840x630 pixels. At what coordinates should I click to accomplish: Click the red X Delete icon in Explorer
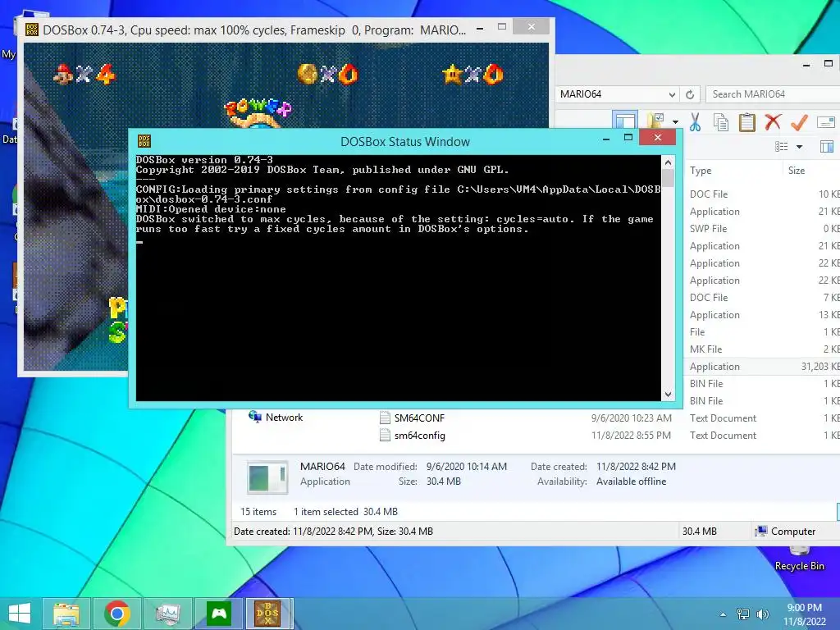tap(773, 122)
